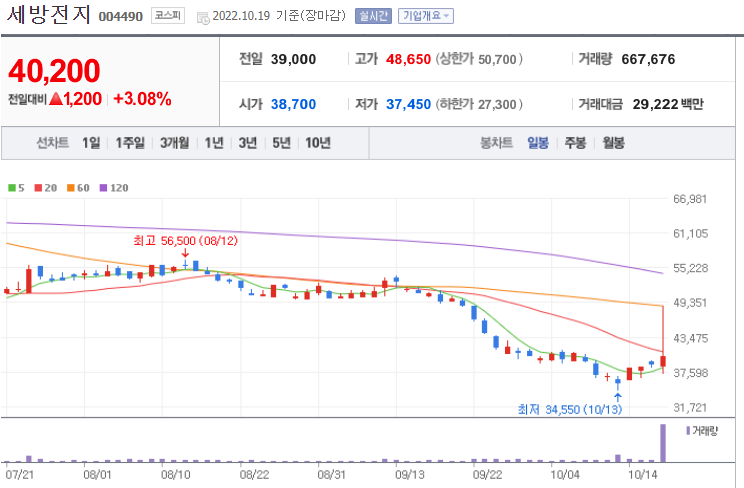Show the 5년 line chart
This screenshot has width=744, height=488.
[281, 142]
